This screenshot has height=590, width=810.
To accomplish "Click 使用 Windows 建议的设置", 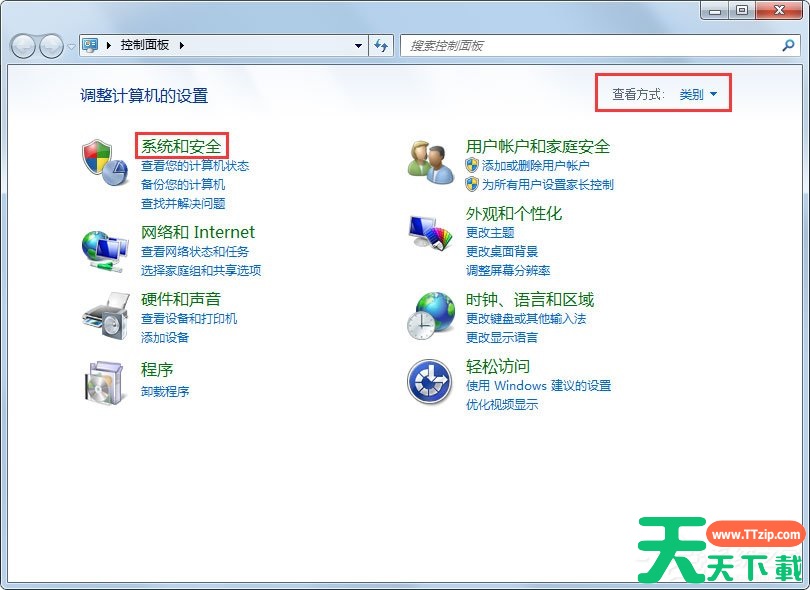I will click(x=538, y=385).
